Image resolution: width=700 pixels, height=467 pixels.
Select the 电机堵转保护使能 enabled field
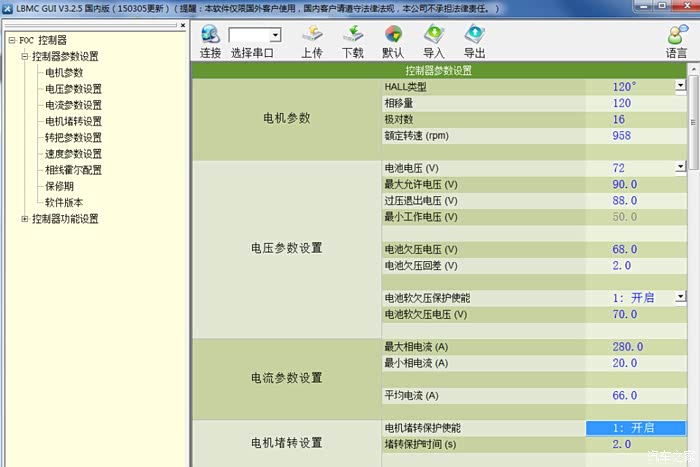point(635,428)
